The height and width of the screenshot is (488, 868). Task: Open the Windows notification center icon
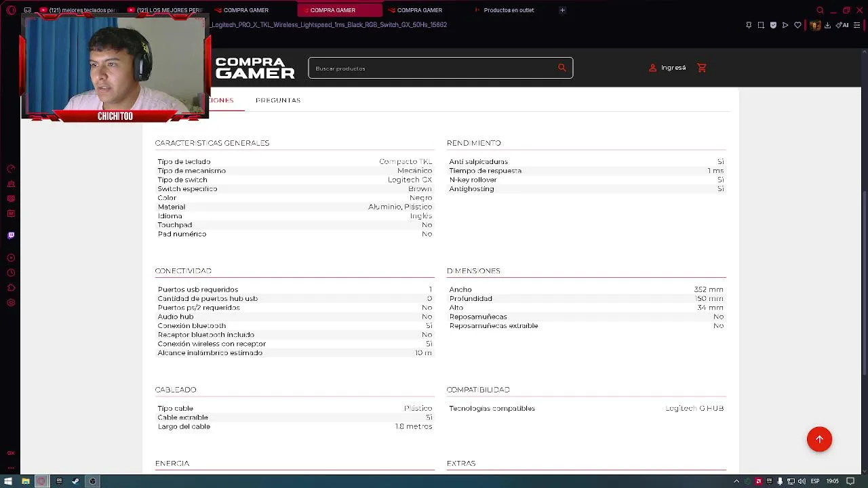click(850, 481)
